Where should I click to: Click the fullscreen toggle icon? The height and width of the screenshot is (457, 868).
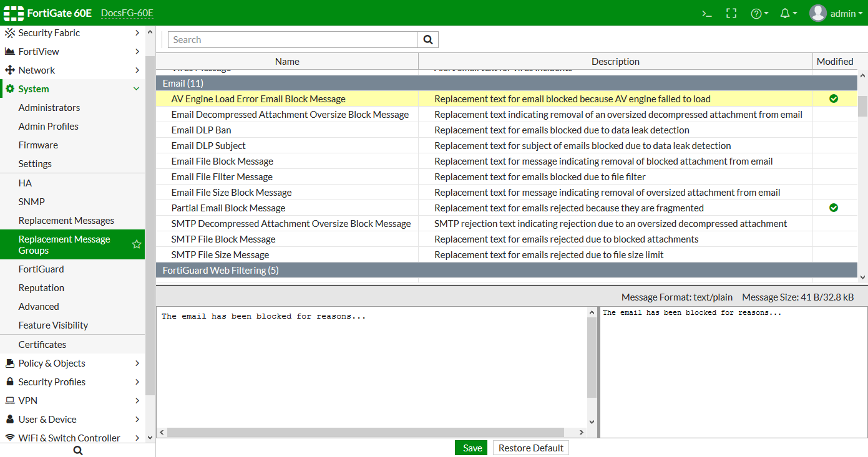click(x=731, y=13)
